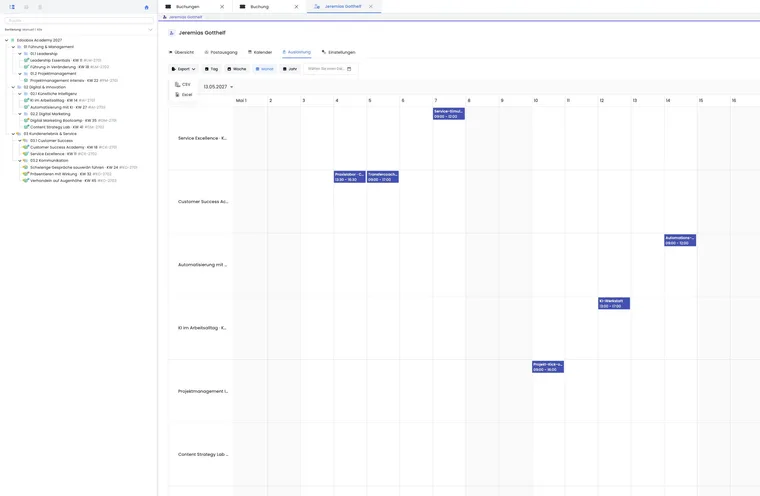Image resolution: width=760 pixels, height=496 pixels.
Task: Click the course icon of Schwierige Gespräche souverän führen
Action: (x=26, y=167)
